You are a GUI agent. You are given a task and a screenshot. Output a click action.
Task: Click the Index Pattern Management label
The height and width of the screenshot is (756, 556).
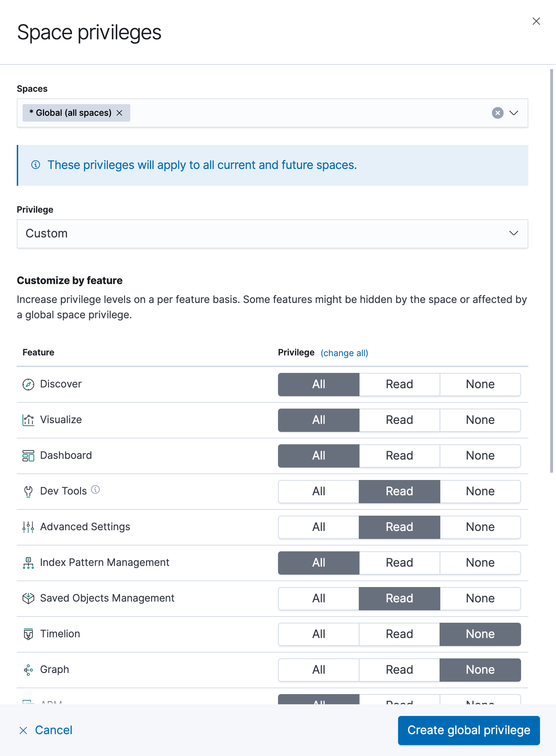coord(105,562)
